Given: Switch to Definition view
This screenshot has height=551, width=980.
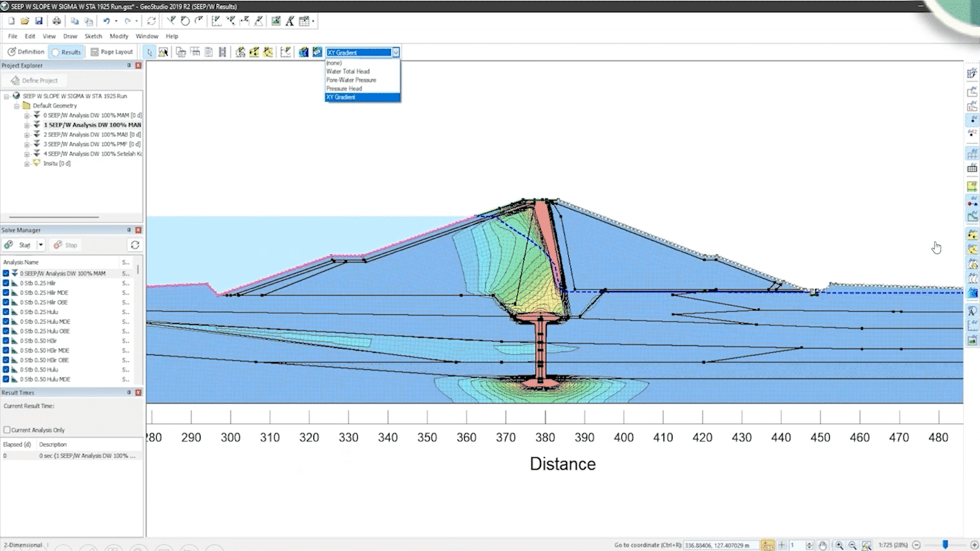Looking at the screenshot, I should click(x=26, y=52).
